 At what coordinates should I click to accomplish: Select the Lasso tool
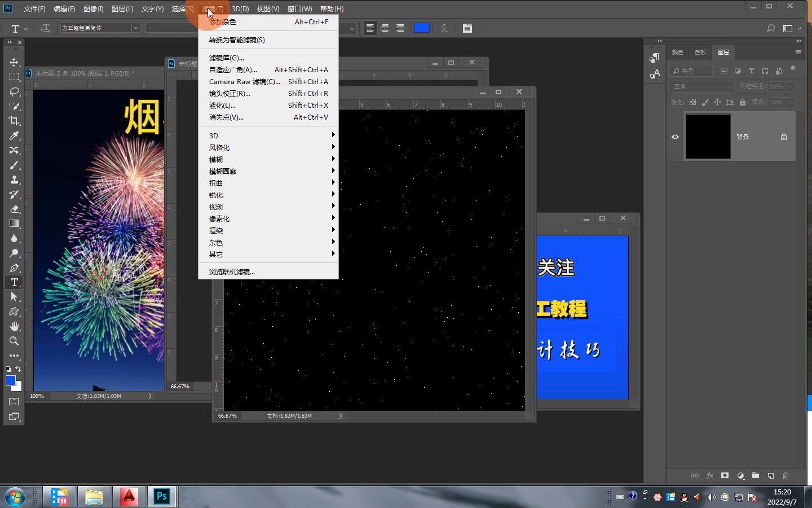[14, 91]
